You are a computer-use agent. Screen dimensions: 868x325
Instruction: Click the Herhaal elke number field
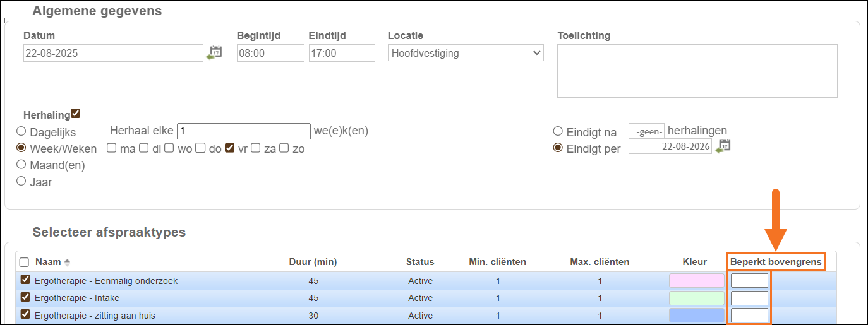point(243,131)
